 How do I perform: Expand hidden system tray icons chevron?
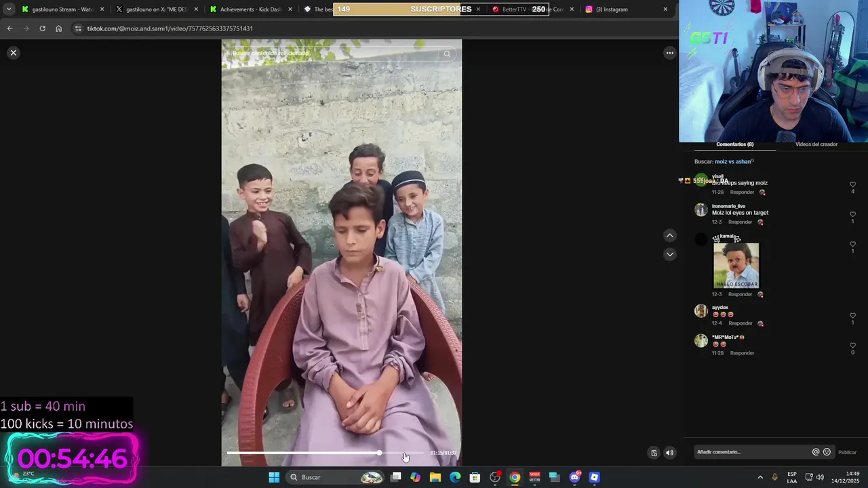point(760,477)
